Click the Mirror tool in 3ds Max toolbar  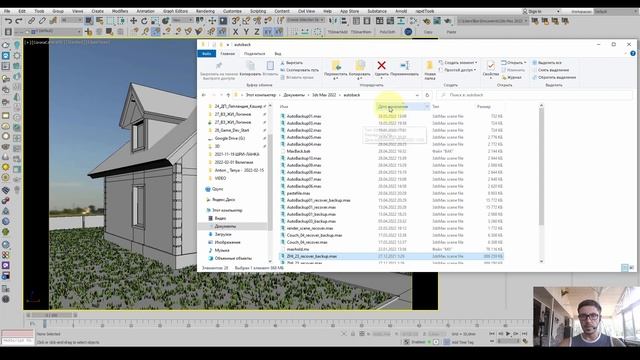[333, 21]
